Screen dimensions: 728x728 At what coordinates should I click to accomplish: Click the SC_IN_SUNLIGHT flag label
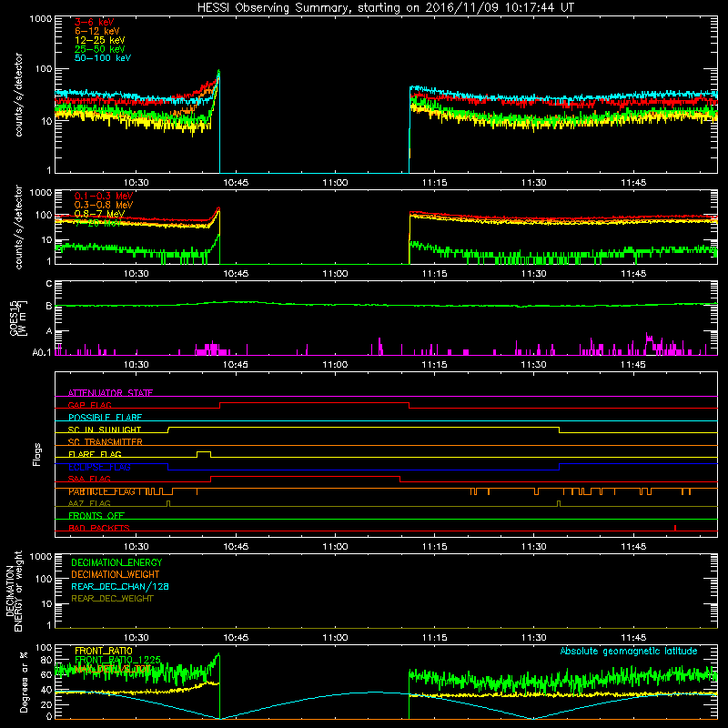105,430
